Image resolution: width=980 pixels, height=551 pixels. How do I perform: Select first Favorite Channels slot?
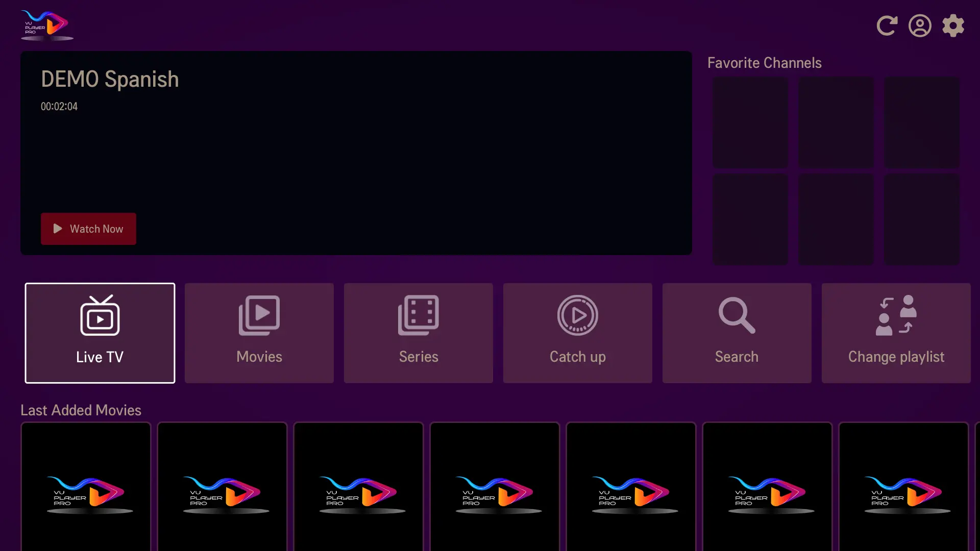coord(750,122)
